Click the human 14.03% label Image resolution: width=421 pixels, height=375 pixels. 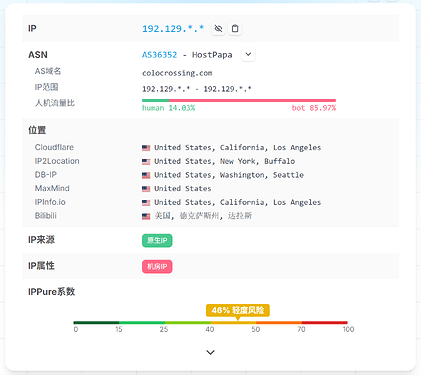(x=169, y=108)
